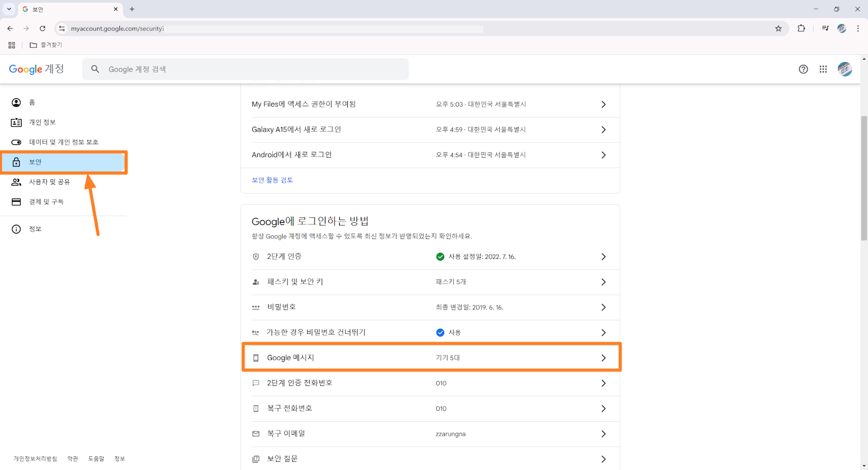
Task: Click zzarungna recovery email text
Action: point(450,434)
